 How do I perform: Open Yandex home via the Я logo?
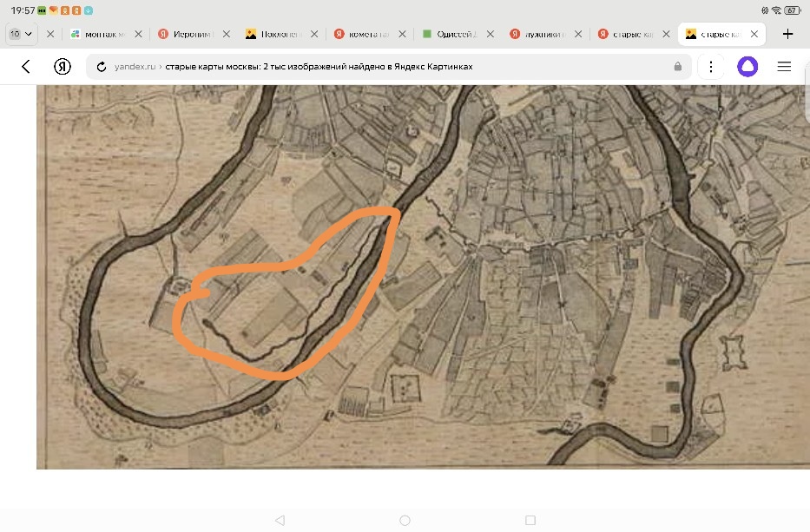coord(63,66)
